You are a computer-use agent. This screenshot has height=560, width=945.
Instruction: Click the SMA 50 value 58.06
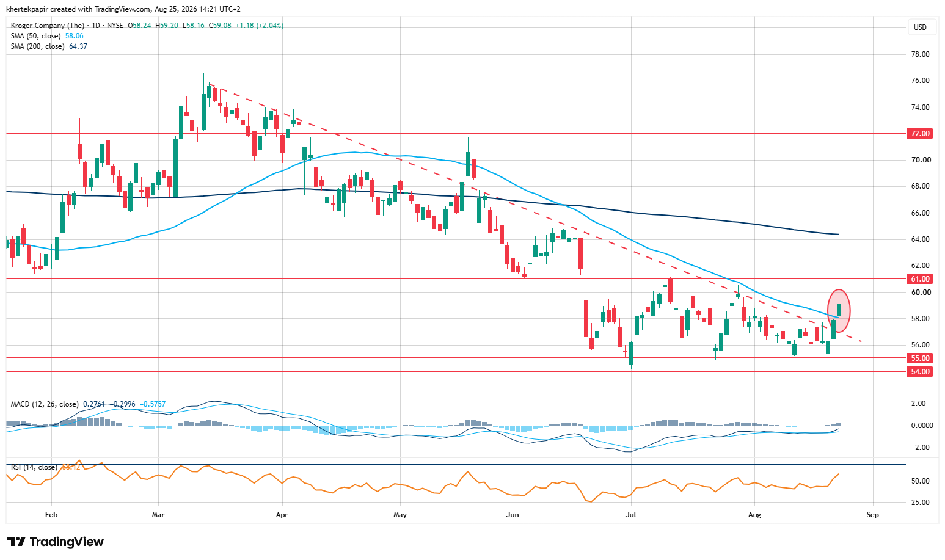(x=75, y=36)
